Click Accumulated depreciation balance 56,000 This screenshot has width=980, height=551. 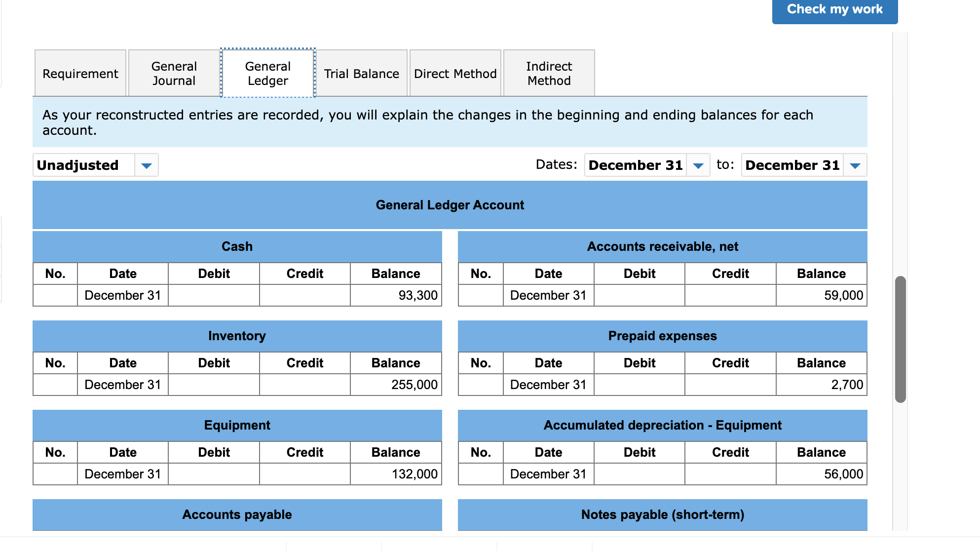coord(821,474)
